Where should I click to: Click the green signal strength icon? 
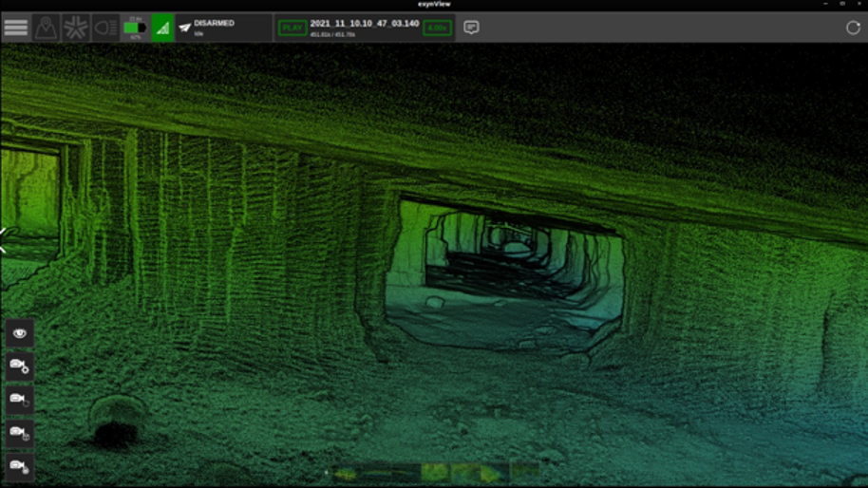pyautogui.click(x=162, y=28)
